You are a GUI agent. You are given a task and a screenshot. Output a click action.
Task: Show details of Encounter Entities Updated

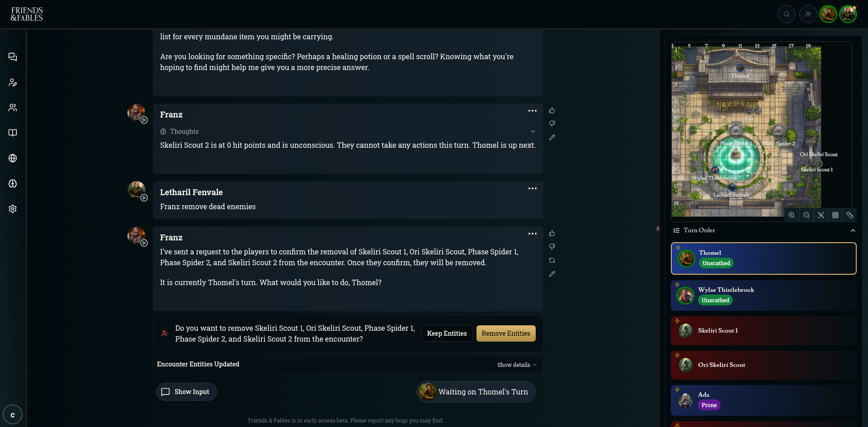click(x=517, y=365)
